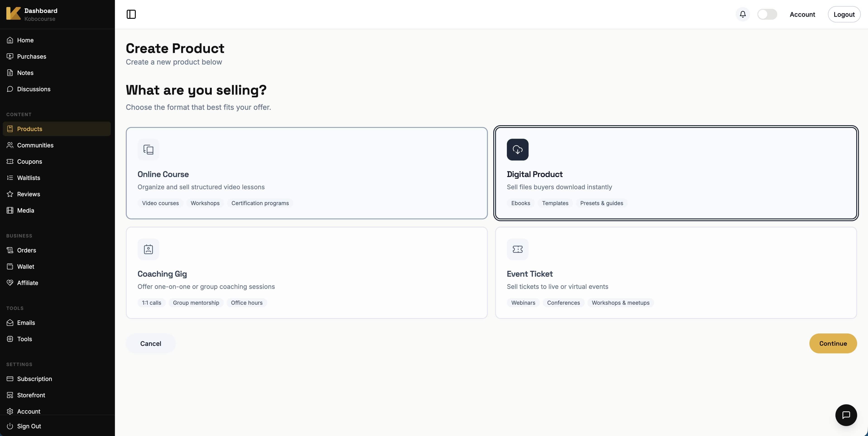Click Sign Out at sidebar bottom
The image size is (868, 436).
(57, 426)
